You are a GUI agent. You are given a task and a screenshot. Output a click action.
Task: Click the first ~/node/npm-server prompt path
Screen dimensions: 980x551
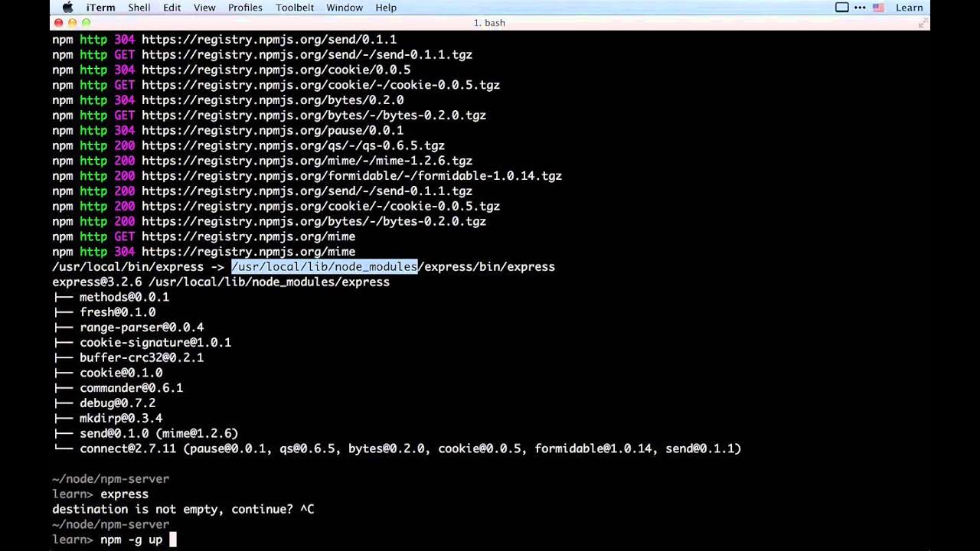[x=110, y=479]
